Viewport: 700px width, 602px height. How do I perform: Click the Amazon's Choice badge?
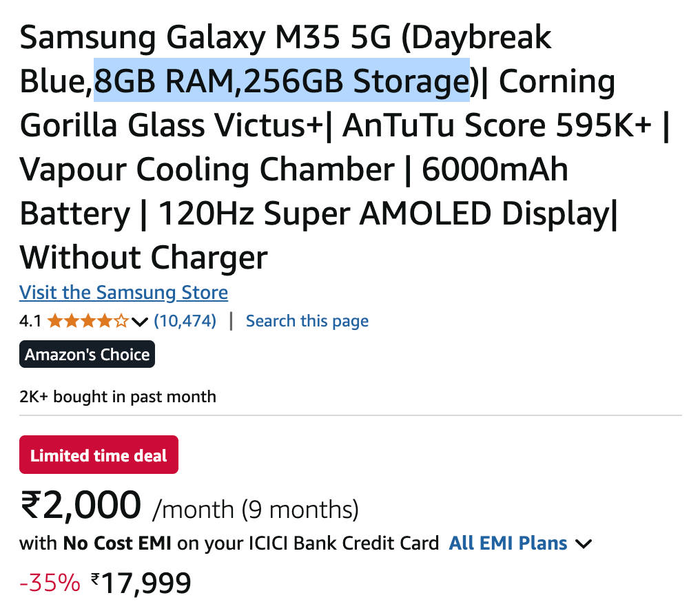coord(87,355)
